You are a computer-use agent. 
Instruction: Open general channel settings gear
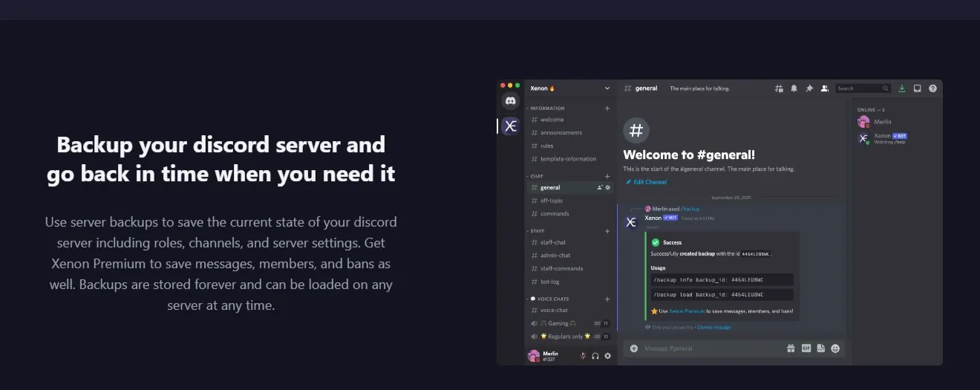608,187
